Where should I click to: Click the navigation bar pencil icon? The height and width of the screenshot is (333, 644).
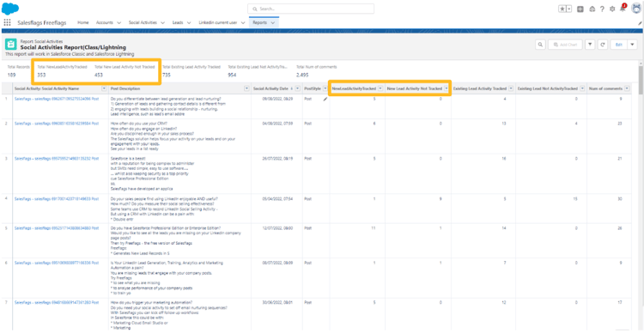(x=640, y=24)
